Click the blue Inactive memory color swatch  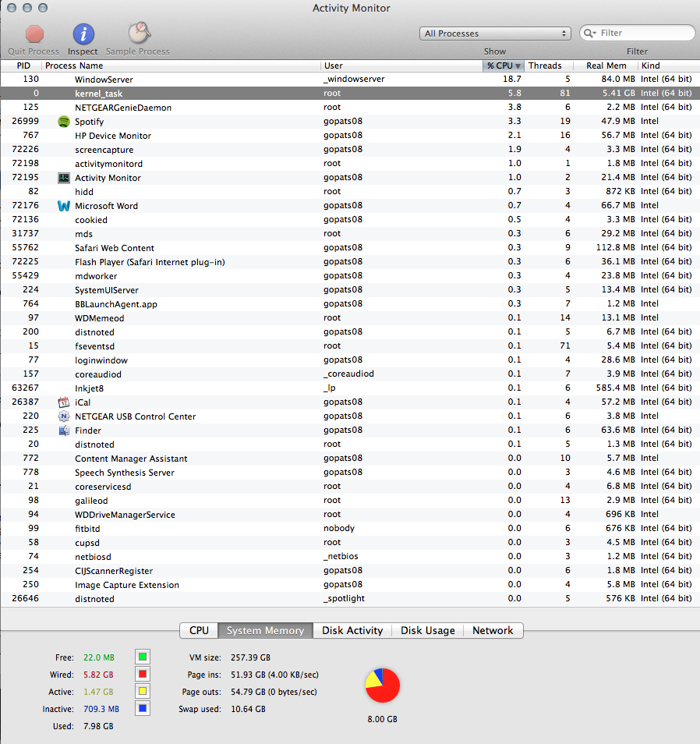pyautogui.click(x=143, y=708)
